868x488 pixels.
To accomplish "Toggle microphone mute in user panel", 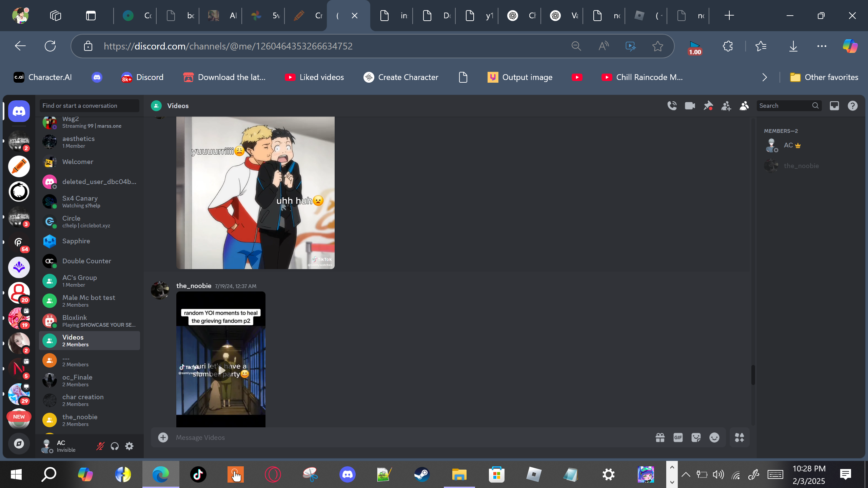I will coord(100,446).
